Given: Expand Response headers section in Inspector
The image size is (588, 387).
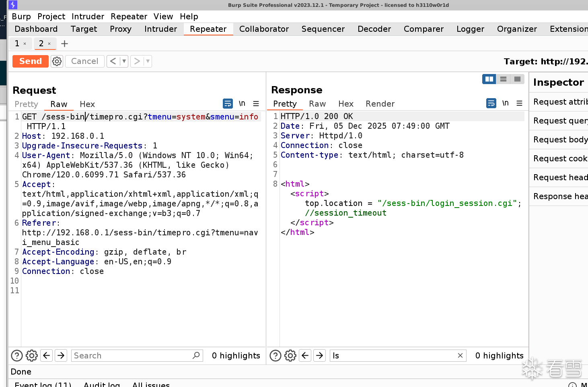Looking at the screenshot, I should tap(559, 196).
